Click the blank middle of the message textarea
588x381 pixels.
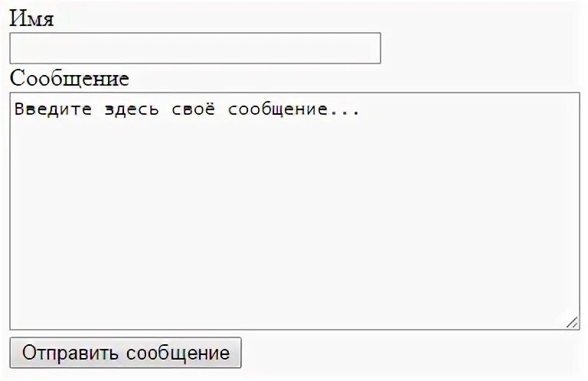click(294, 222)
